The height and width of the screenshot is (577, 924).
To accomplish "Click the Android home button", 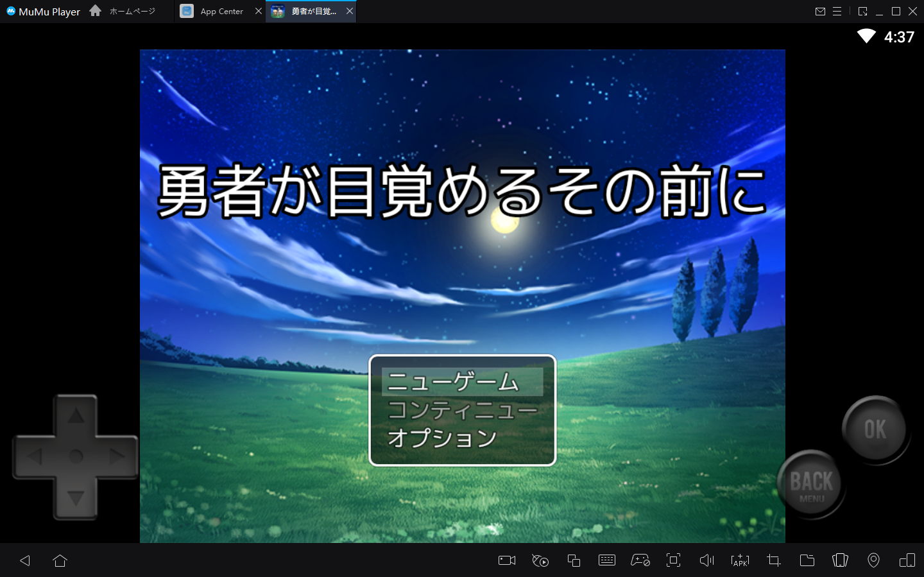I will point(60,560).
